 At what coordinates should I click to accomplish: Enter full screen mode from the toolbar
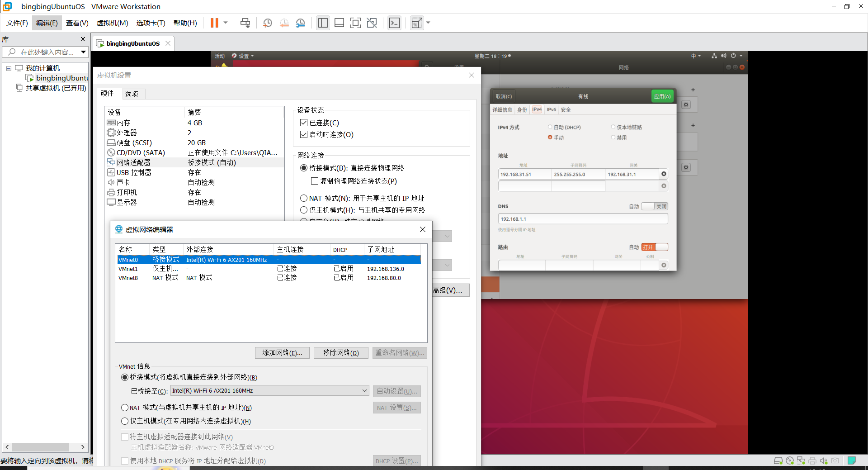(x=355, y=23)
